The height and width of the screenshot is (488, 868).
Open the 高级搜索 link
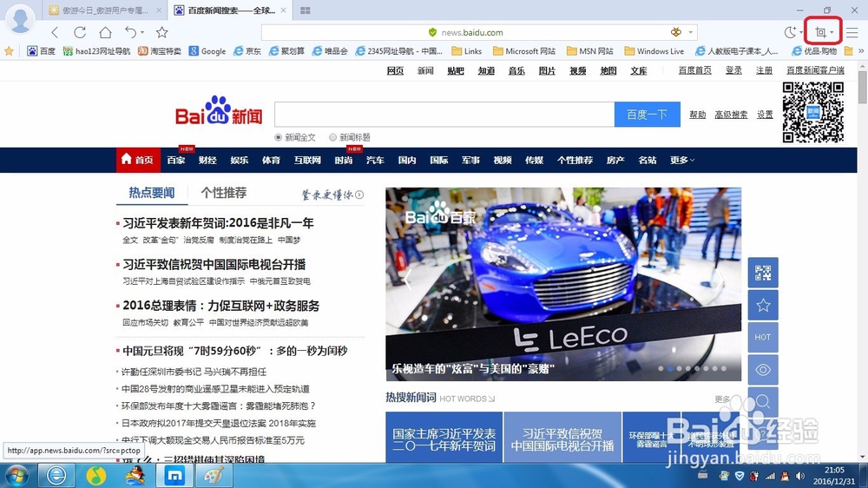pos(731,114)
